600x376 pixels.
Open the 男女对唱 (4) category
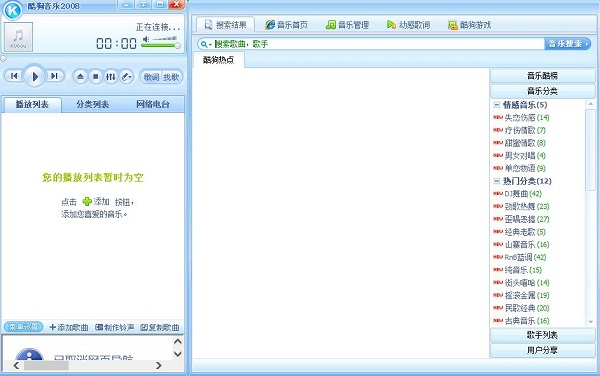point(525,155)
